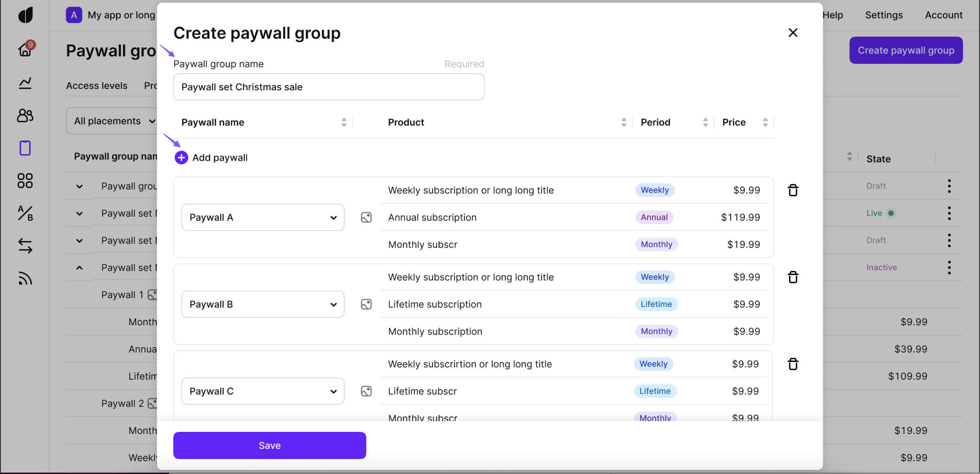Open the Settings menu item
Image resolution: width=980 pixels, height=474 pixels.
pos(884,15)
